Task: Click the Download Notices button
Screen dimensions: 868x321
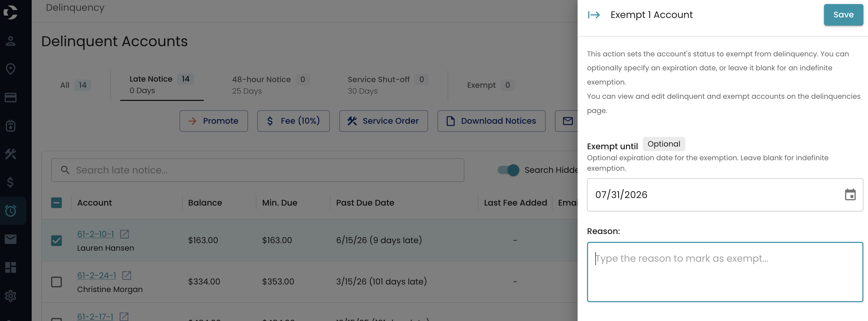Action: [491, 121]
